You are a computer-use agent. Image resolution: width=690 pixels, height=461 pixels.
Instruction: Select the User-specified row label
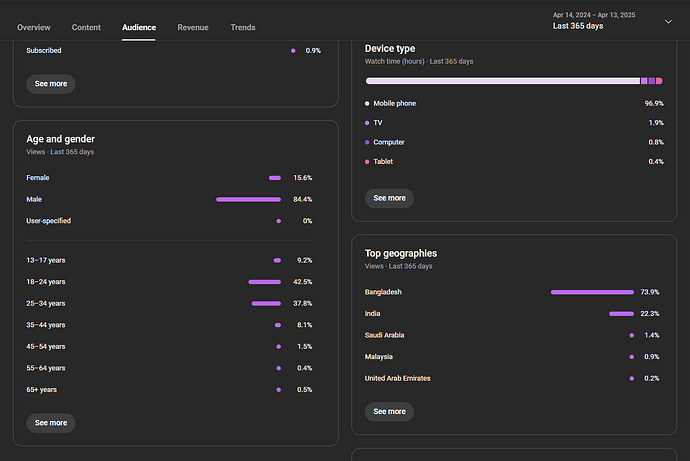point(48,221)
